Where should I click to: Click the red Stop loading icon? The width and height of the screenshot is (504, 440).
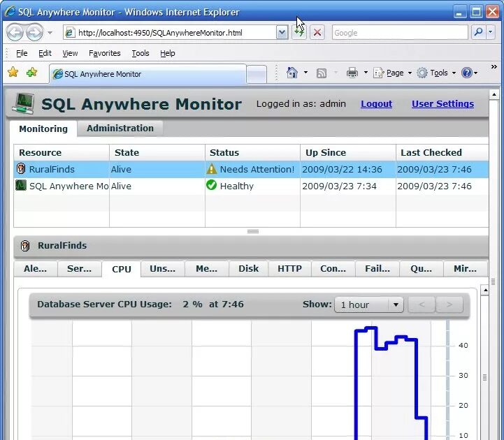[317, 33]
